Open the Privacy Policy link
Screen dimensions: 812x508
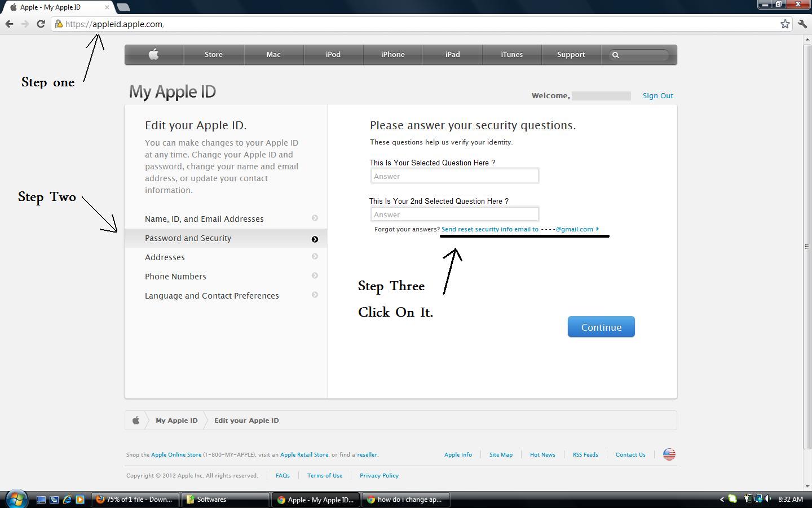click(x=379, y=475)
